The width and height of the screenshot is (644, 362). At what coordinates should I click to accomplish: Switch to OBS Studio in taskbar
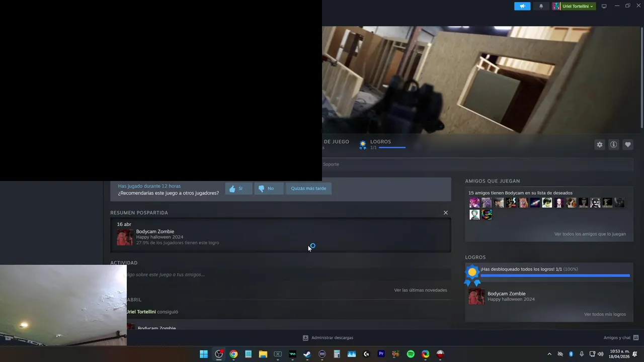[x=219, y=354]
